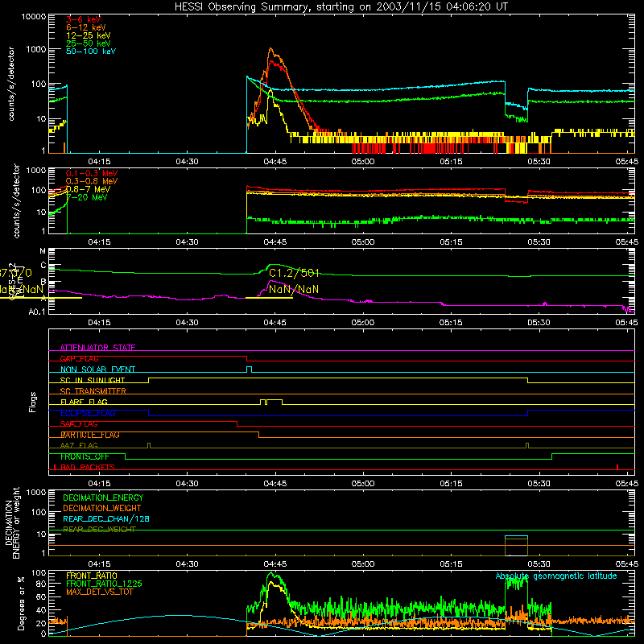
Task: Click the NaN/NaN annotation below C1.2/501
Action: click(x=294, y=289)
